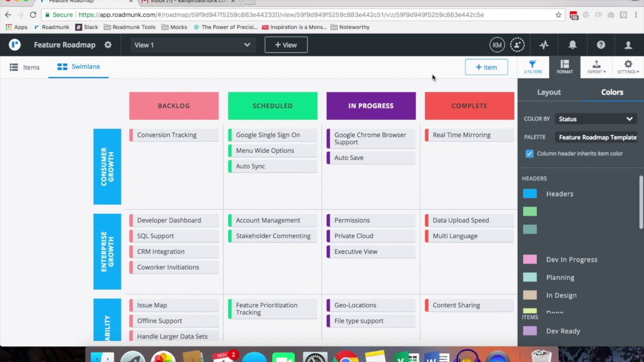This screenshot has width=644, height=362.
Task: Switch to the Swimlane tab
Action: point(78,67)
